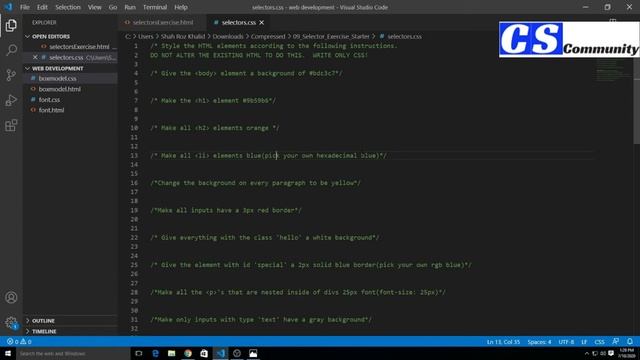Open the Run menu
640x360 pixels.
coord(130,7)
